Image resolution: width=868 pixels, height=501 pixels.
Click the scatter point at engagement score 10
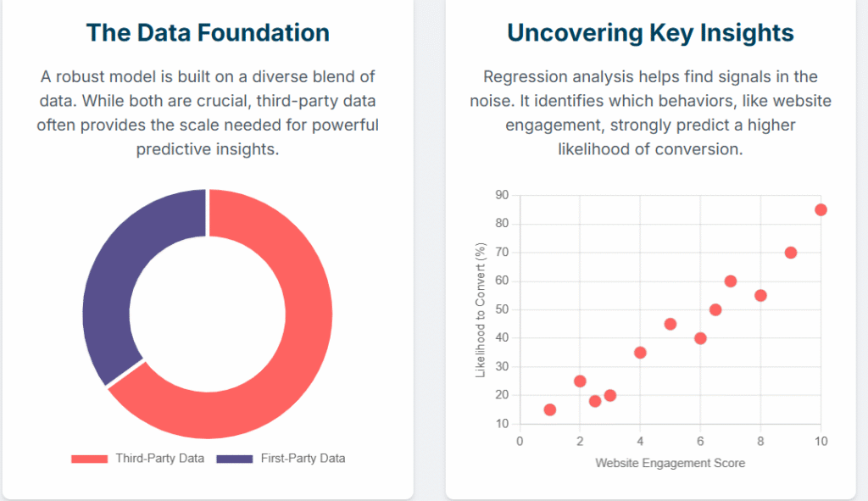click(x=821, y=210)
